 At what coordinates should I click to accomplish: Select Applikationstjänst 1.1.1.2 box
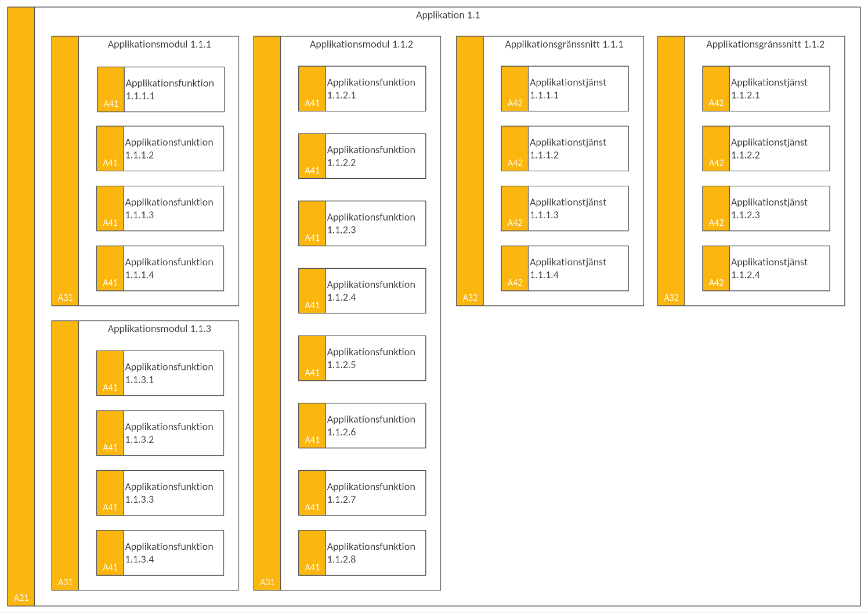(565, 149)
